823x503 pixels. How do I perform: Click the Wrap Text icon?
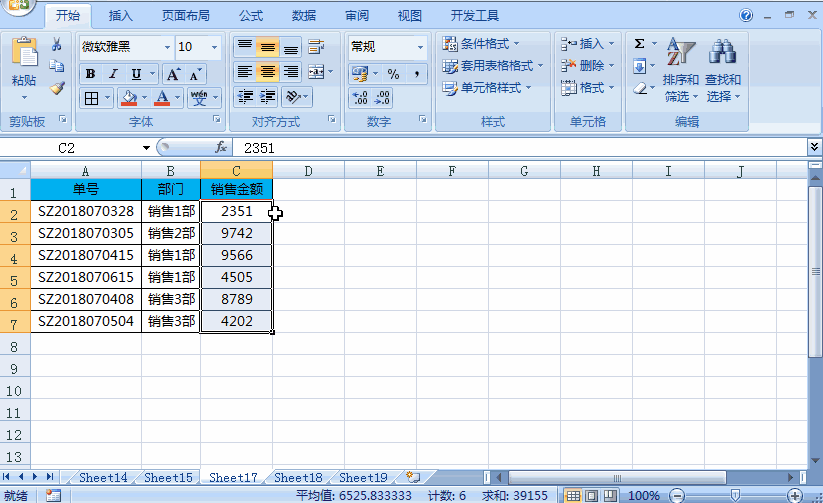click(315, 47)
